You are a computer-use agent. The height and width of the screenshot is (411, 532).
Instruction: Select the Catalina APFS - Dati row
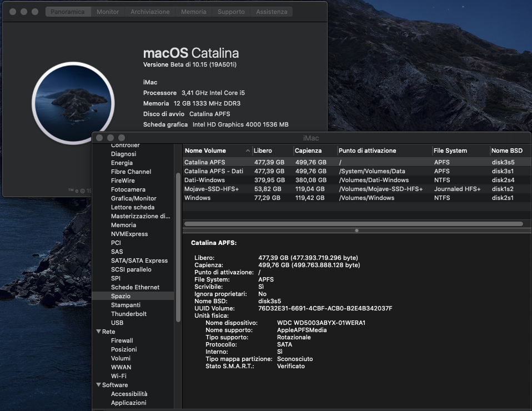(x=357, y=171)
